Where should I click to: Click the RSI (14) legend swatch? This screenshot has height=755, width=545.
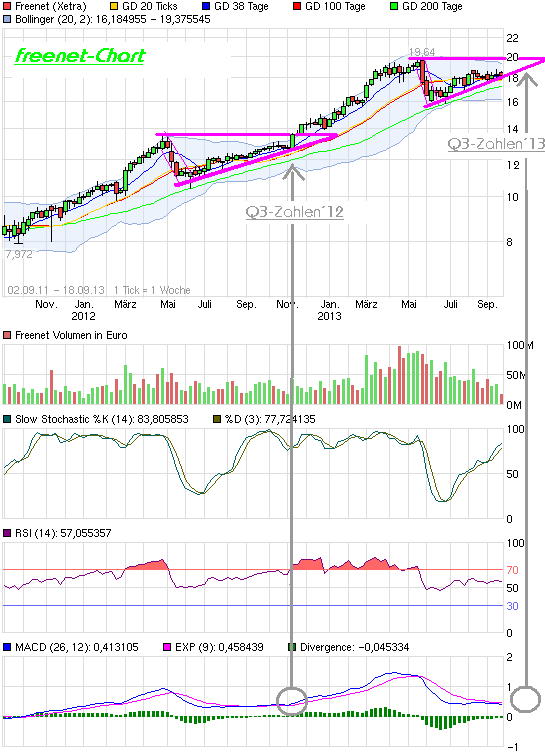point(7,533)
